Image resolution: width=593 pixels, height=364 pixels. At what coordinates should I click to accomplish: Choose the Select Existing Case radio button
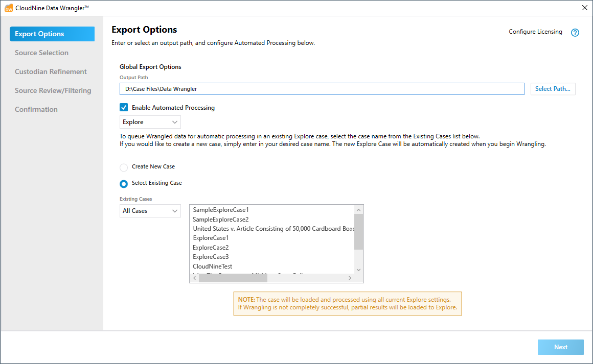(124, 184)
